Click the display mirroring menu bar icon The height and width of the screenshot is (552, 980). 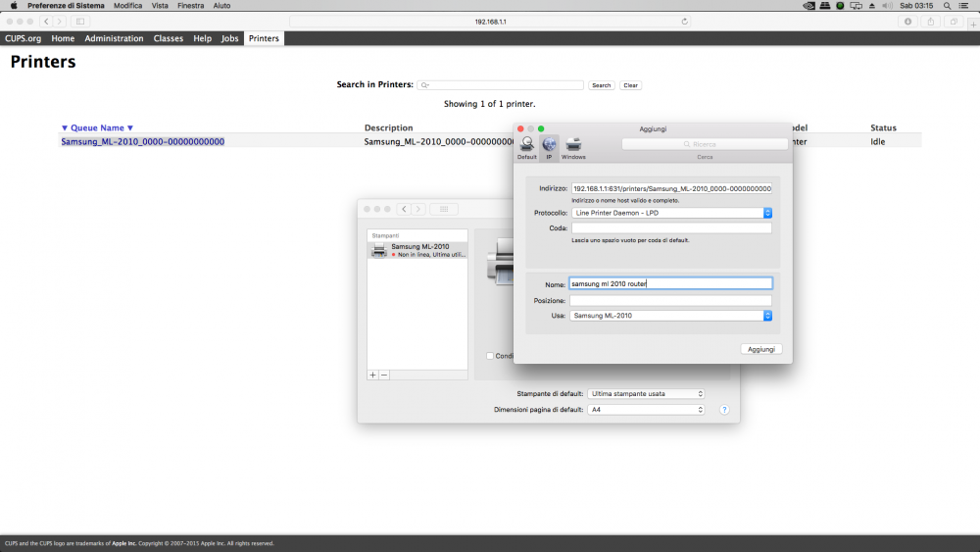(857, 6)
